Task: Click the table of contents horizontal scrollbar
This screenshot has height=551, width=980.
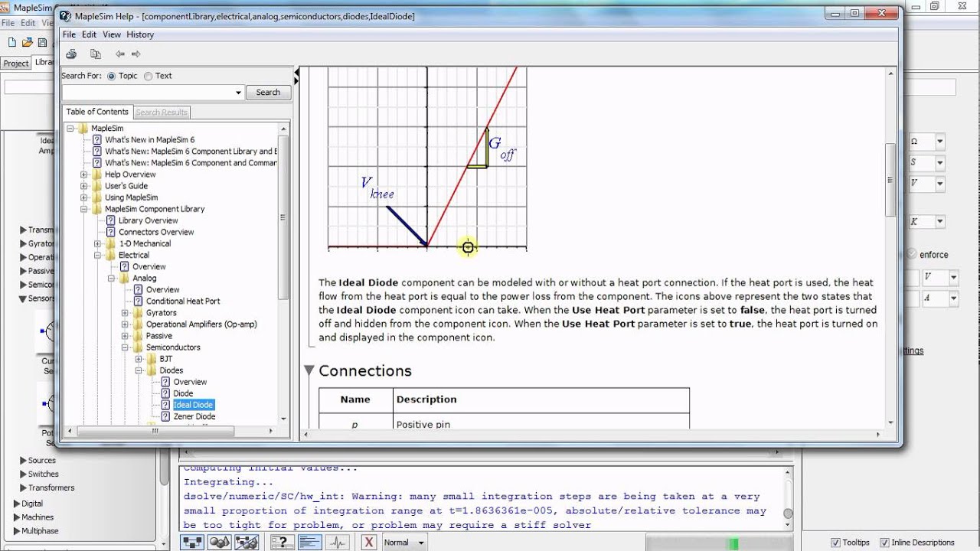Action: click(x=155, y=430)
